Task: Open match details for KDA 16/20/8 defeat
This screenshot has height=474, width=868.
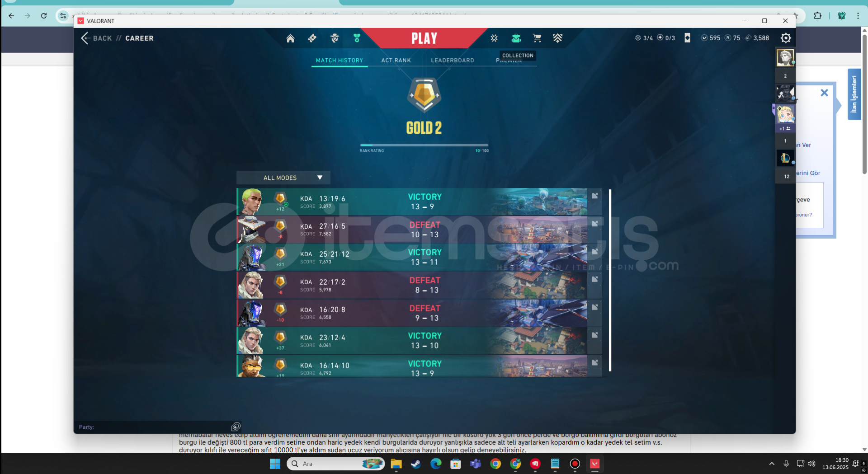Action: [595, 307]
